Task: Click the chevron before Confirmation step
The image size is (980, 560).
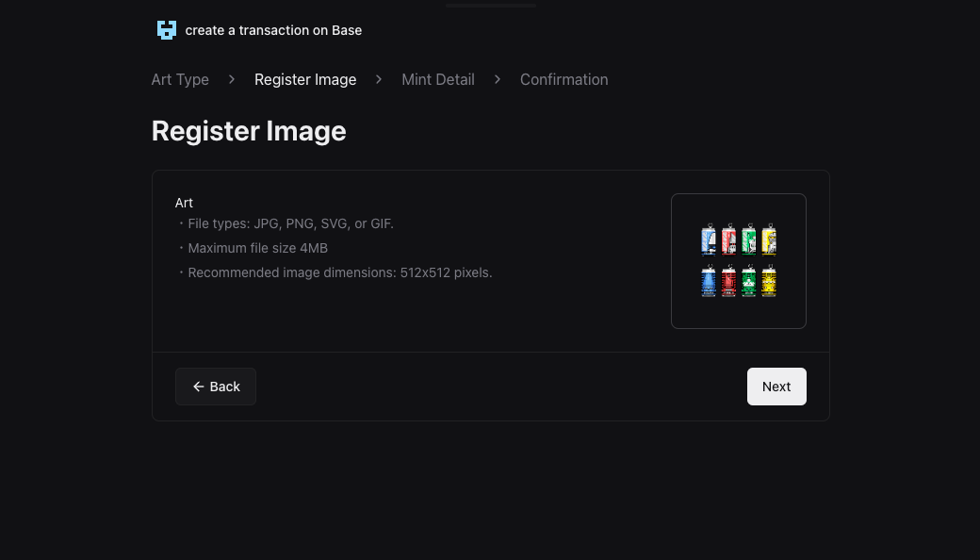Action: [x=498, y=79]
